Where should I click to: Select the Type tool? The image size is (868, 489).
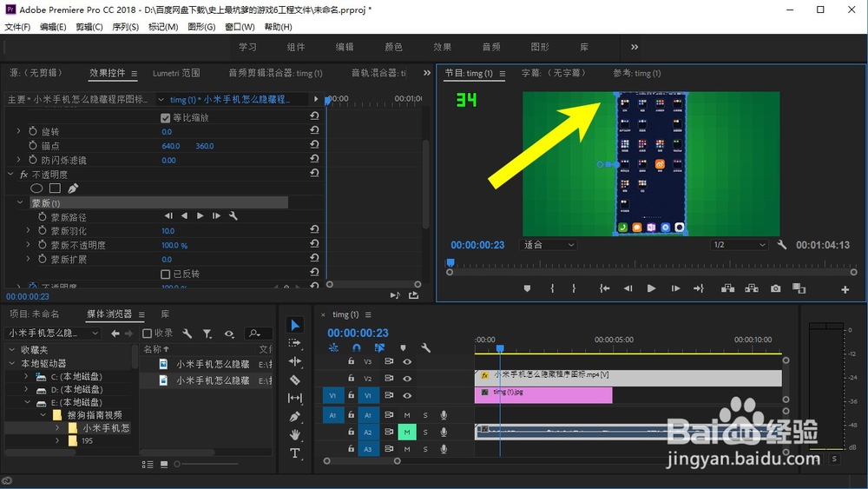click(295, 453)
